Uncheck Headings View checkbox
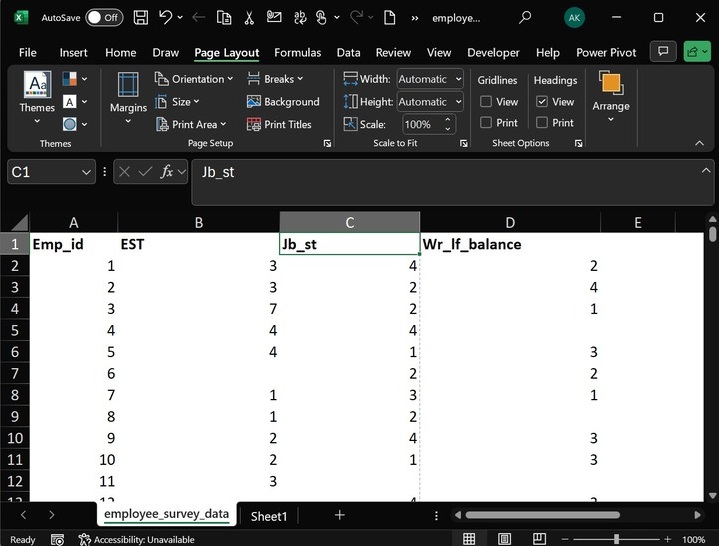The width and height of the screenshot is (719, 546). pyautogui.click(x=542, y=101)
